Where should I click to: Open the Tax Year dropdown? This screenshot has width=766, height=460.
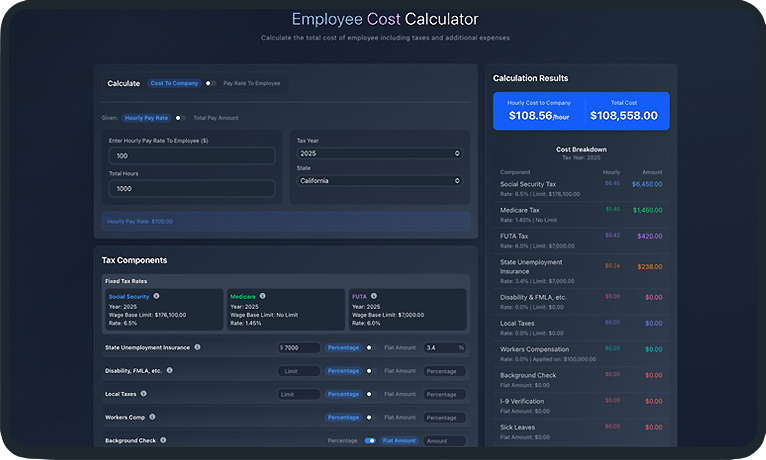point(379,154)
